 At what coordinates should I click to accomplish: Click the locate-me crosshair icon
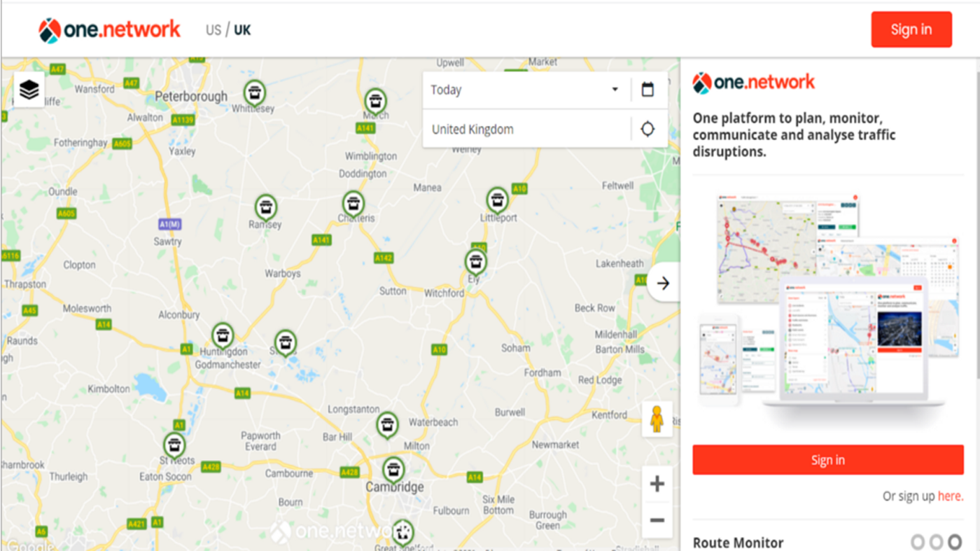(x=647, y=129)
